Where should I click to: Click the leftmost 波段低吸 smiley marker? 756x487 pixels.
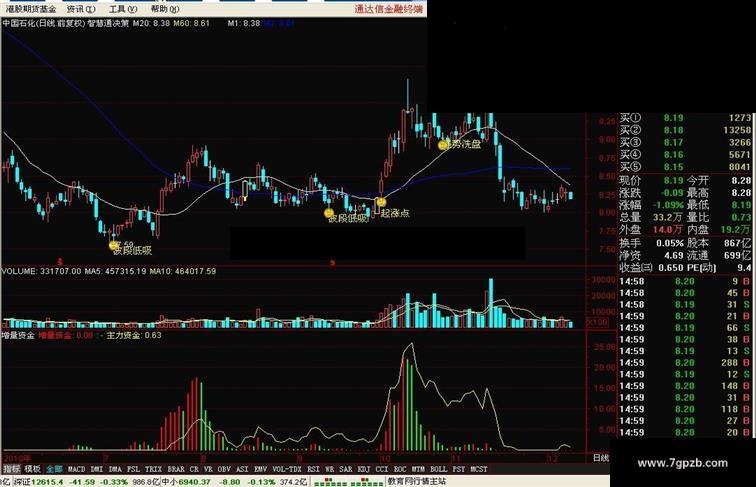pyautogui.click(x=113, y=245)
